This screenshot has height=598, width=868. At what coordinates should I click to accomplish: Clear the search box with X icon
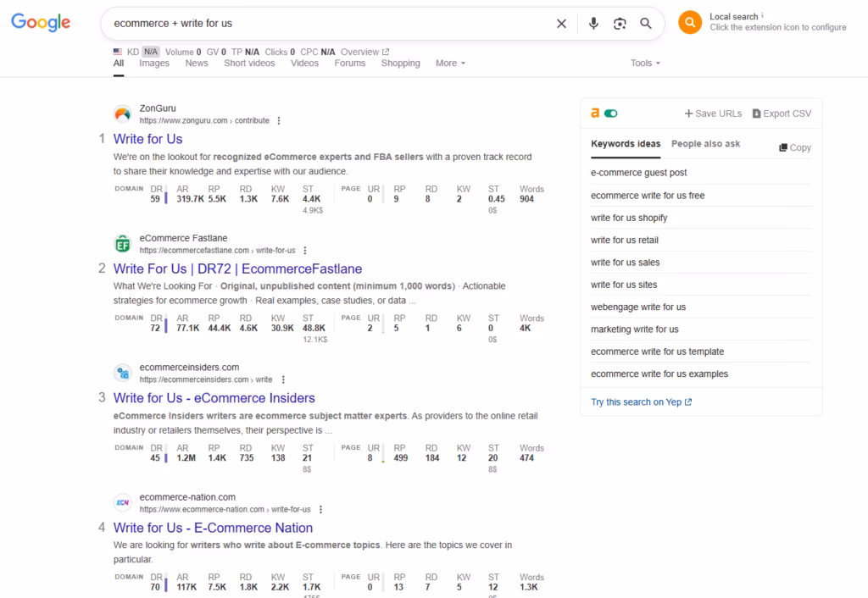click(561, 24)
